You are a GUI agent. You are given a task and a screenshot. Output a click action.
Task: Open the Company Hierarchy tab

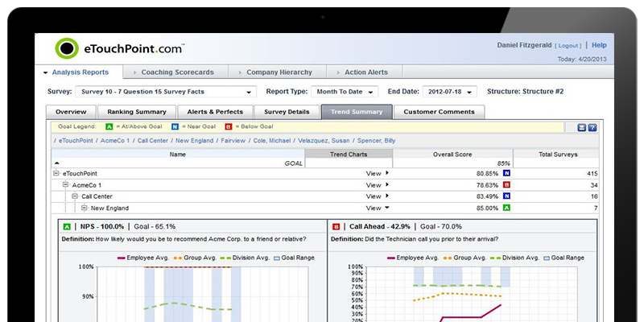[278, 72]
